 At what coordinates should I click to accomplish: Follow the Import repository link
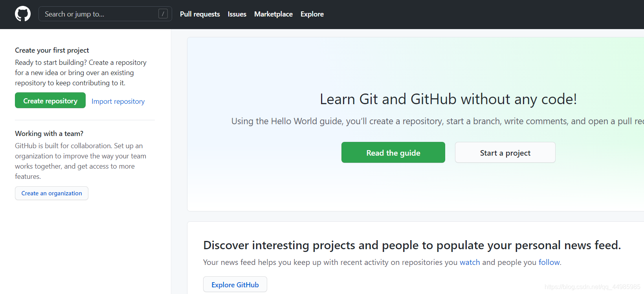(118, 101)
